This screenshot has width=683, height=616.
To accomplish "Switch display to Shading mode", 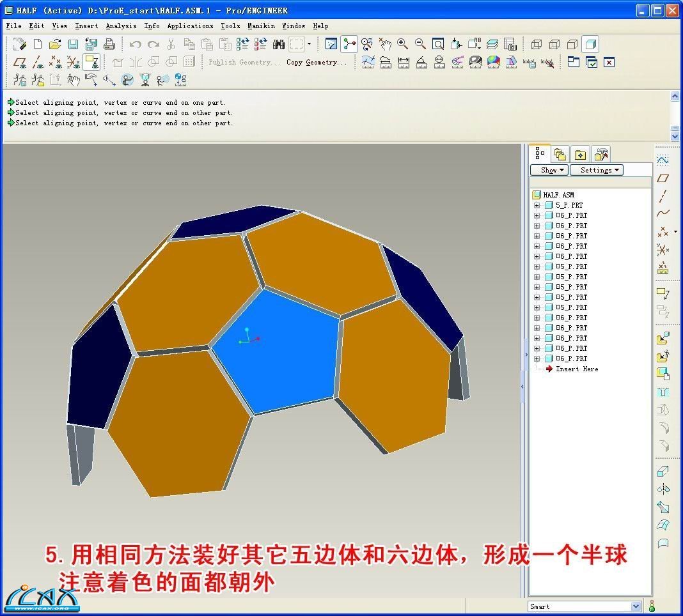I will [x=591, y=44].
